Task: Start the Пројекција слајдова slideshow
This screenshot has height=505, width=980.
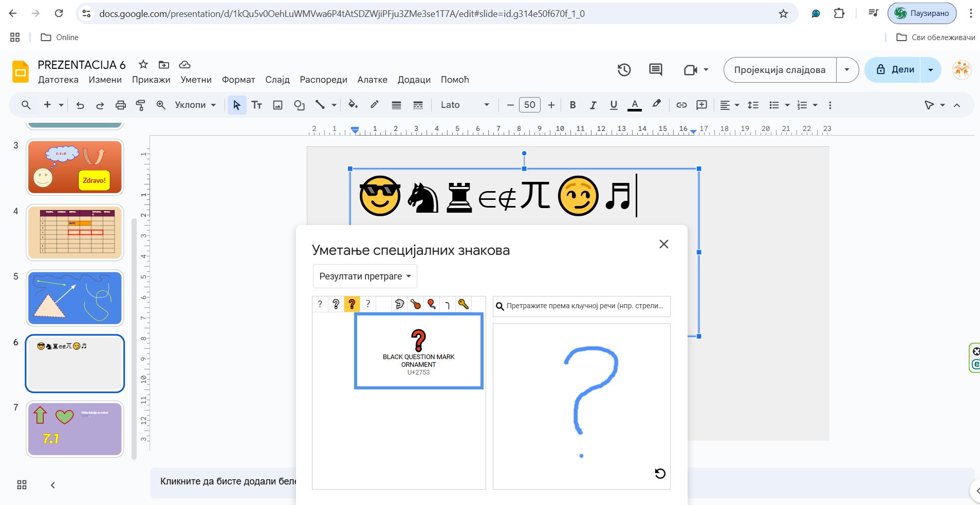Action: (779, 70)
